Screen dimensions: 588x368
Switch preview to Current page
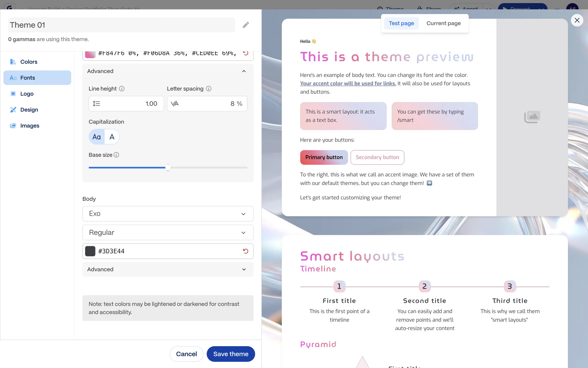point(443,23)
